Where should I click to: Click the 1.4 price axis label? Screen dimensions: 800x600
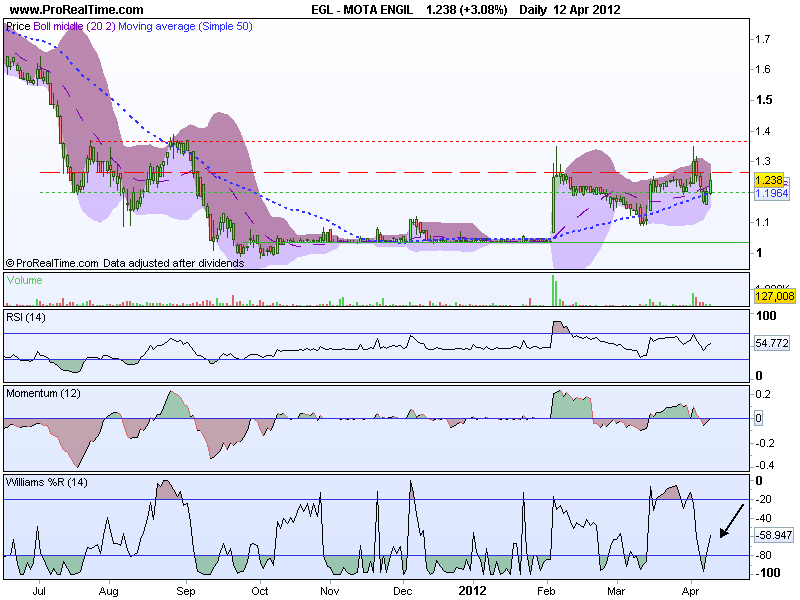pyautogui.click(x=763, y=131)
